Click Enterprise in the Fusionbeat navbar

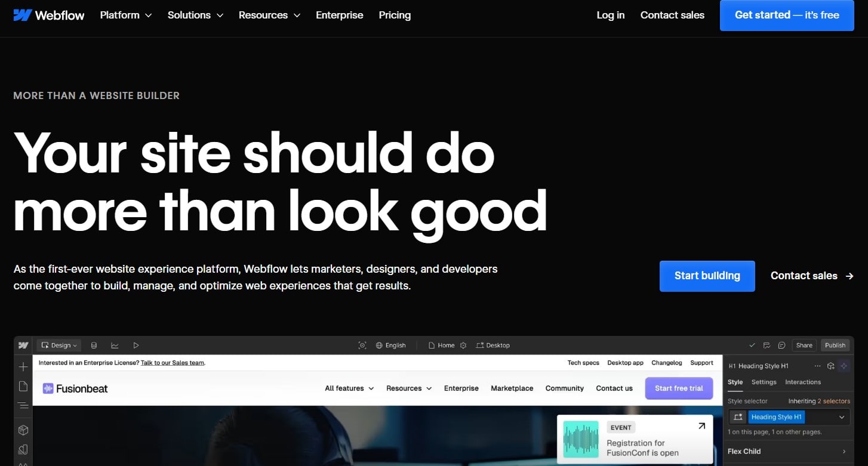(x=461, y=388)
